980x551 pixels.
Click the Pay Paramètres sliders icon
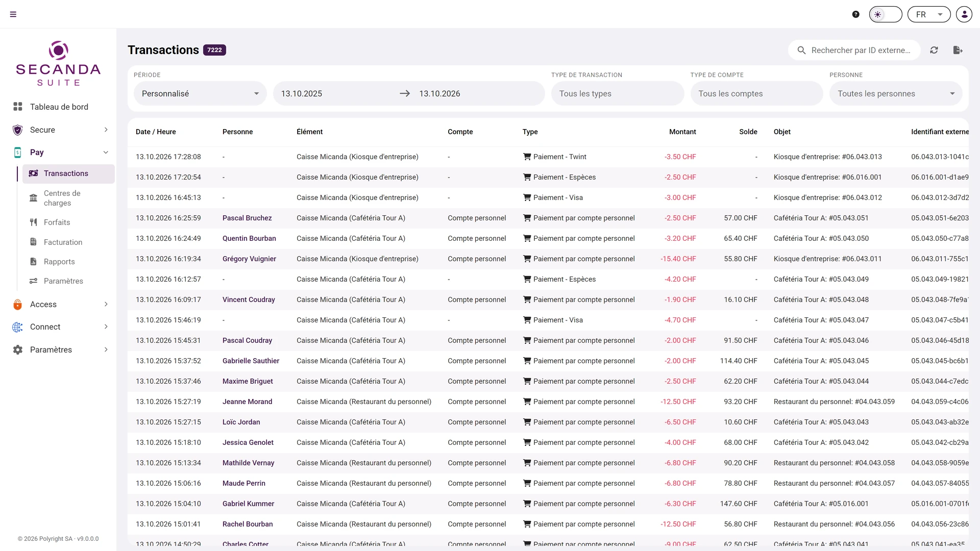(33, 281)
